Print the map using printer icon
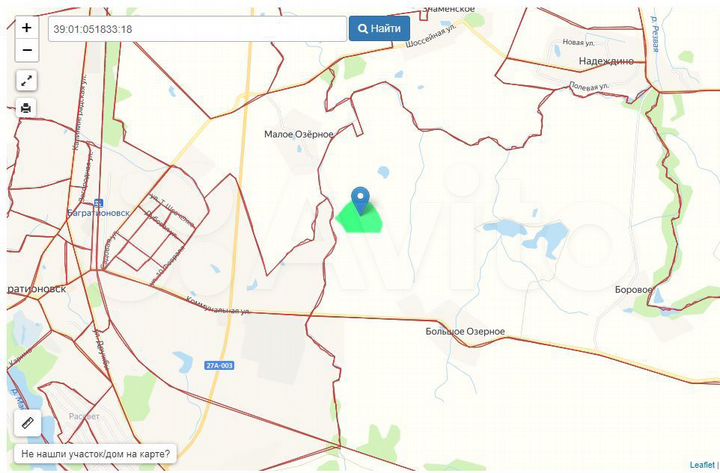The width and height of the screenshot is (720, 473). (26, 108)
